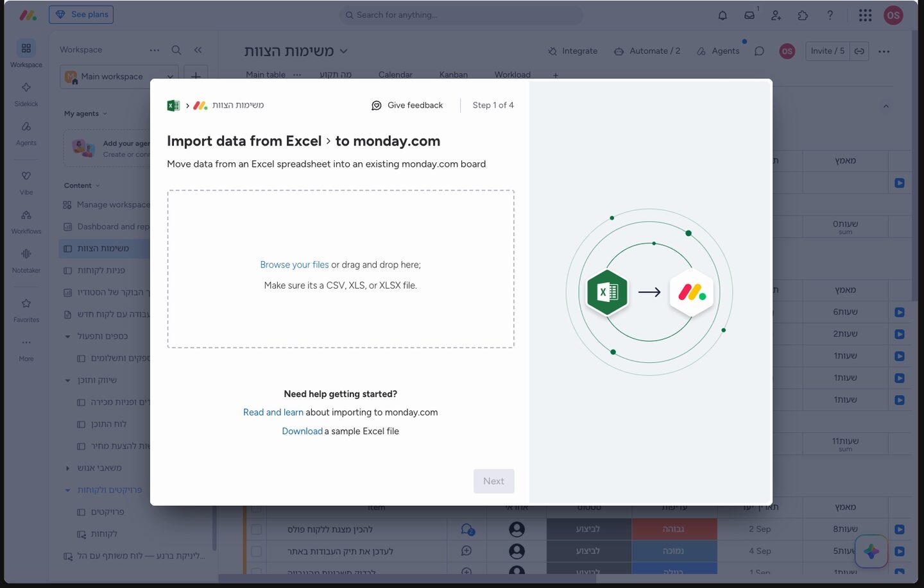Expand the משאבי אנוש folder
Image resolution: width=924 pixels, height=588 pixels.
[68, 468]
